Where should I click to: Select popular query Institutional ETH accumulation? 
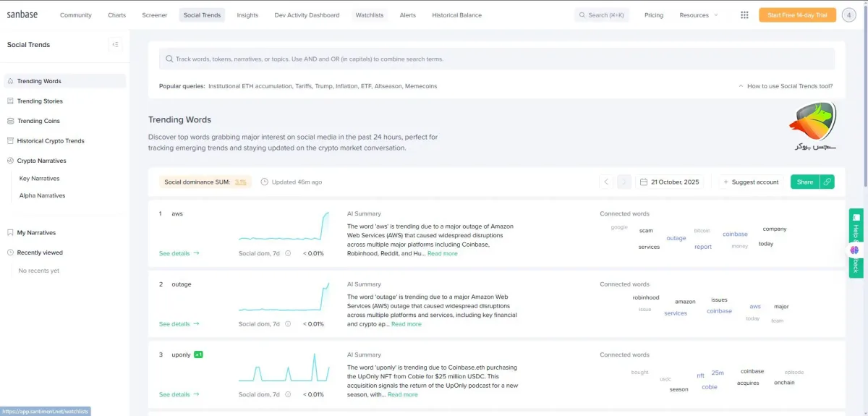250,86
